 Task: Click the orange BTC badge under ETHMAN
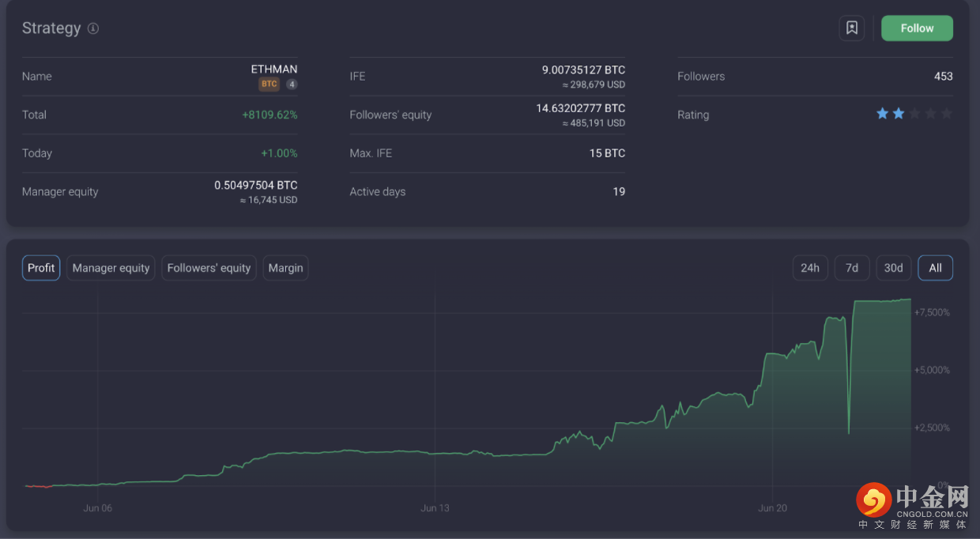269,84
